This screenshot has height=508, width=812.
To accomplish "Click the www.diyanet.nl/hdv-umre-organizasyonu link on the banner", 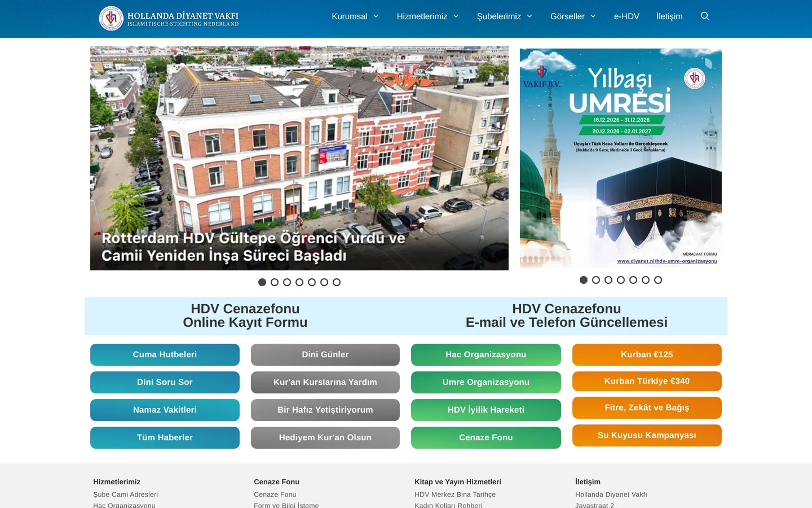I will [x=667, y=261].
